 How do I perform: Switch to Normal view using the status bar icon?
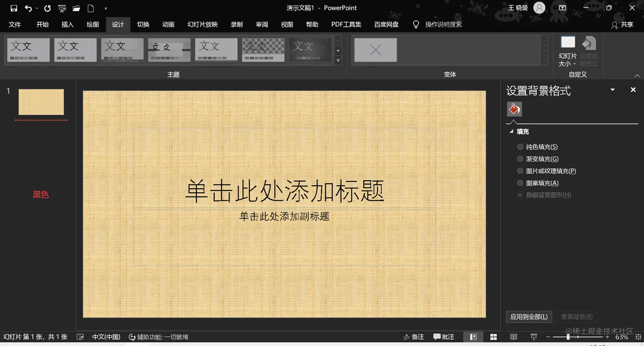click(473, 337)
